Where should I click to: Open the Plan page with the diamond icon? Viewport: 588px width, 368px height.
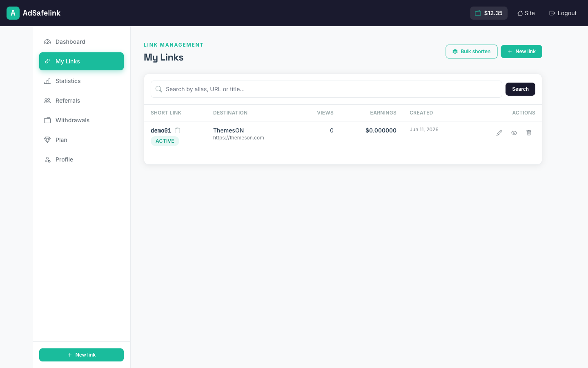pyautogui.click(x=81, y=140)
